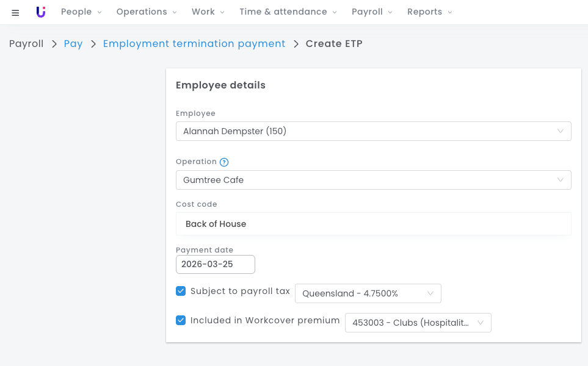Screen dimensions: 588x366
Task: Expand the Work menu
Action: [x=208, y=12]
